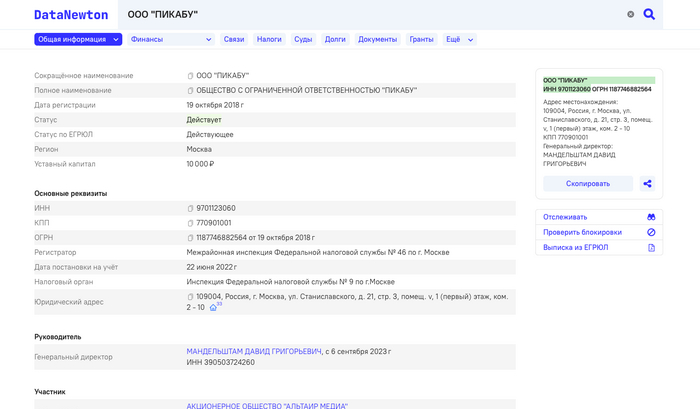Copy ИНН 9701123060 with copy icon
The width and height of the screenshot is (700, 409).
pyautogui.click(x=190, y=209)
